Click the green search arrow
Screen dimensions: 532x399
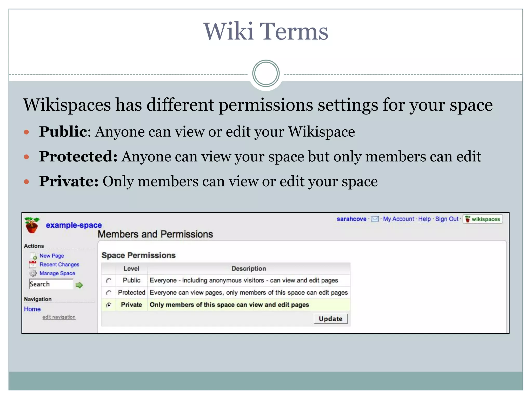pyautogui.click(x=79, y=285)
